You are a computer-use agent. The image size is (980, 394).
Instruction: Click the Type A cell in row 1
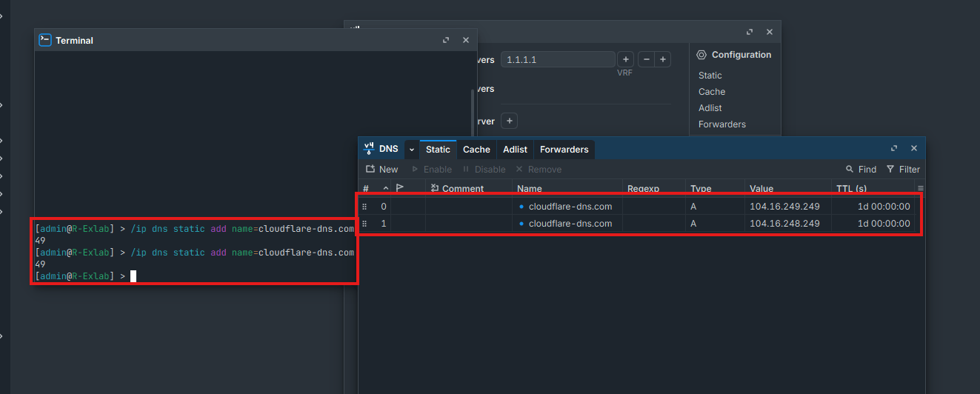coord(715,224)
